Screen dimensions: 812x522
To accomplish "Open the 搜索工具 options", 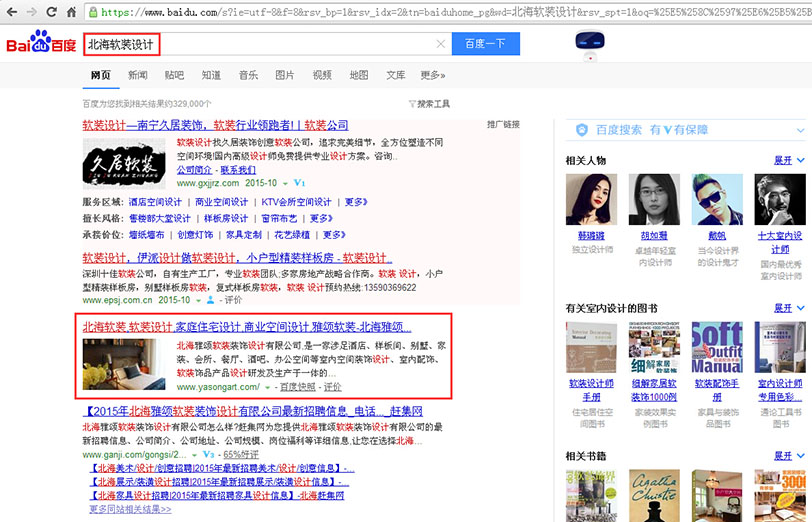I will pos(433,104).
